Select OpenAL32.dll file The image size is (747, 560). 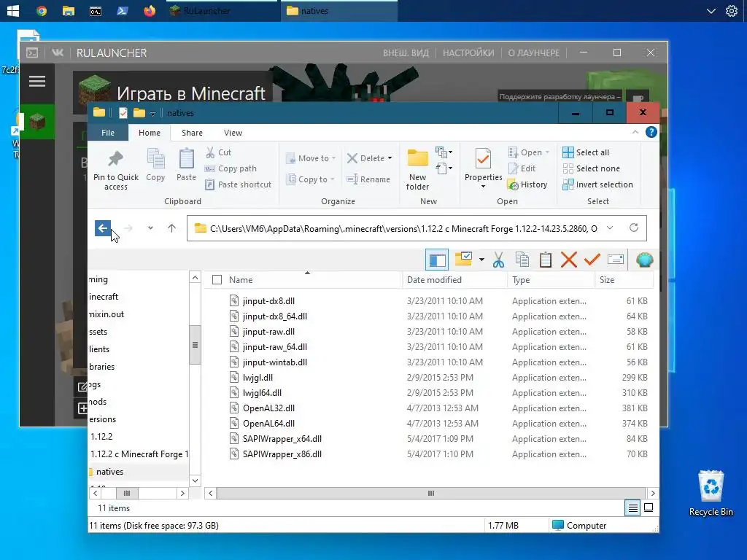(268, 408)
